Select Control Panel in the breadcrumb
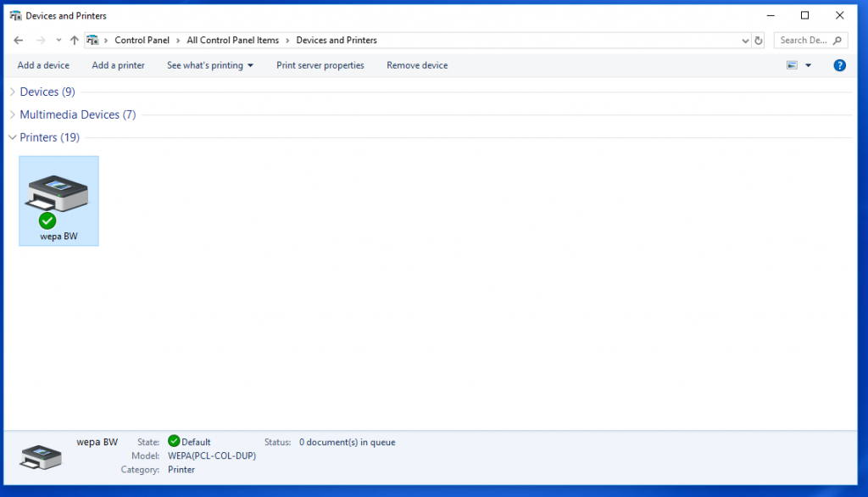 (x=142, y=40)
